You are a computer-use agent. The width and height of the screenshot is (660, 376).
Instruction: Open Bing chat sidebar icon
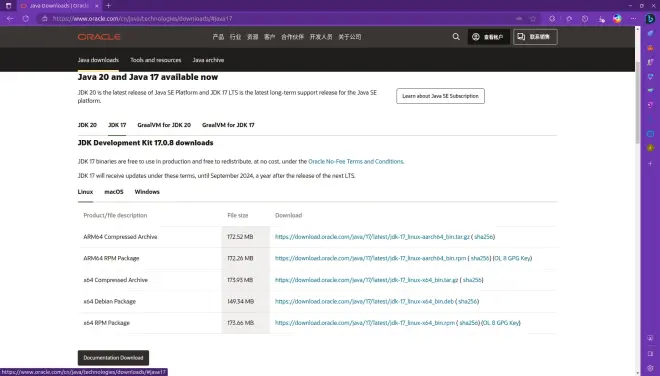click(650, 19)
